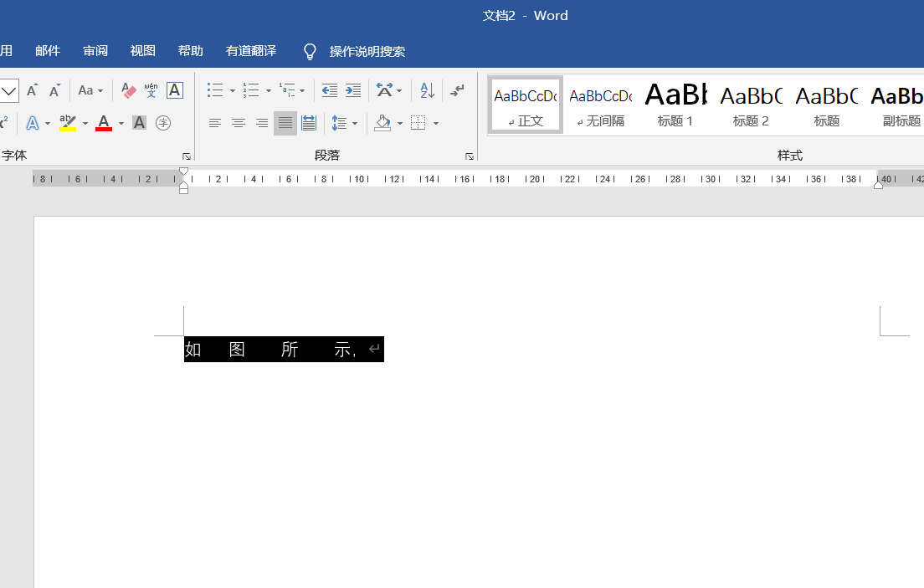Apply Text Effects glowing A icon
Image resolution: width=924 pixels, height=588 pixels.
click(x=33, y=123)
